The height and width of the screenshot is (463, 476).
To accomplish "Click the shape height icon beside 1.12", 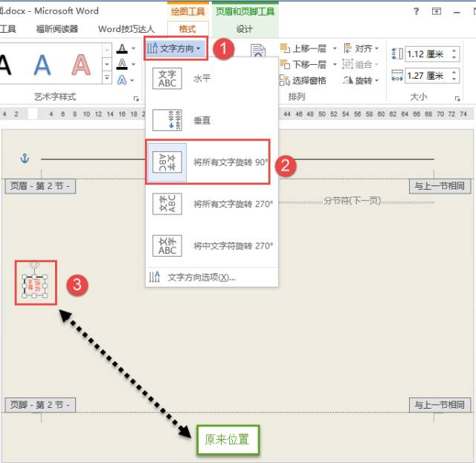I will pos(397,54).
